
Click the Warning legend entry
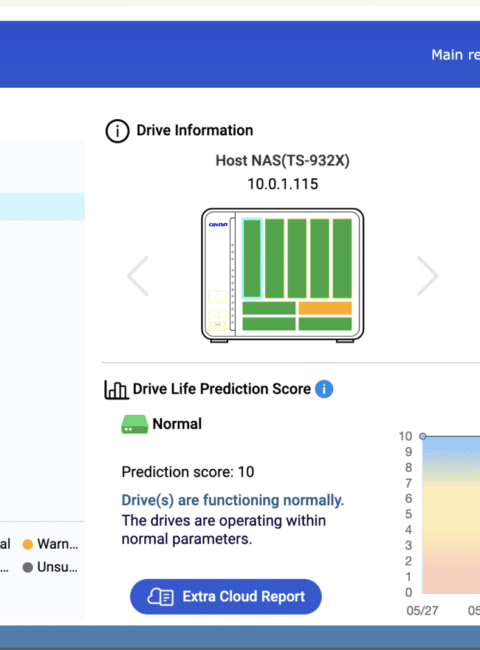click(50, 544)
